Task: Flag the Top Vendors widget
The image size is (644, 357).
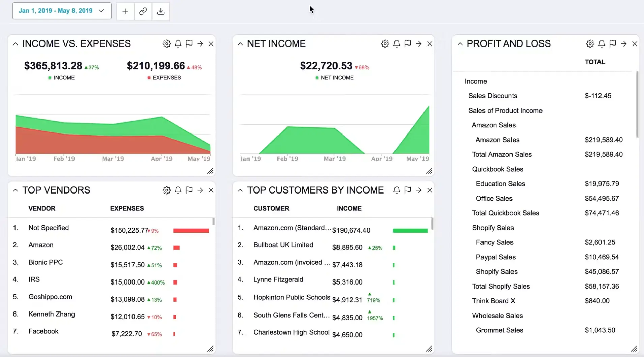Action: point(189,190)
